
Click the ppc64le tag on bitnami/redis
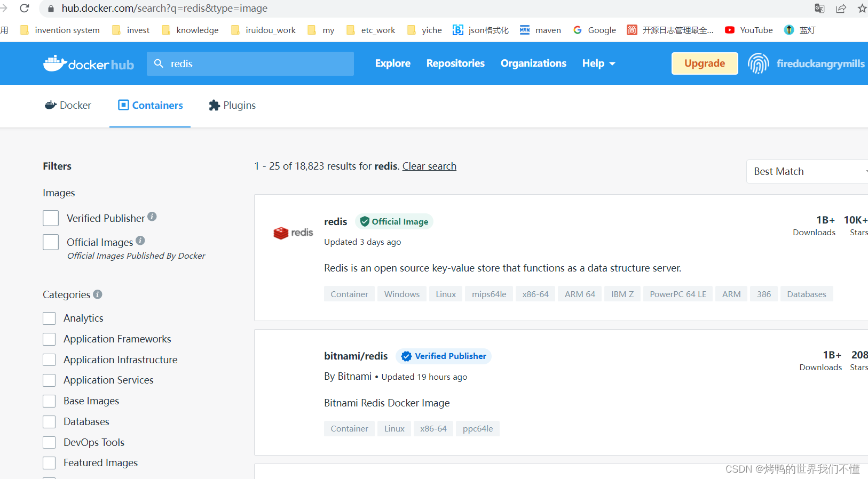pos(478,428)
